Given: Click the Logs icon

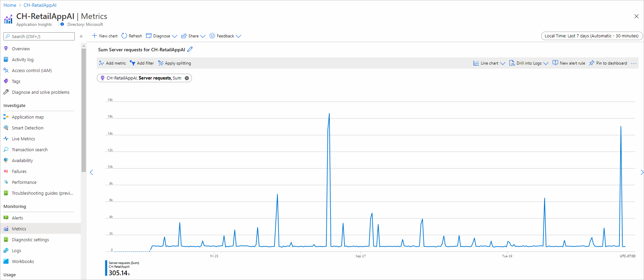Looking at the screenshot, I should (6, 250).
